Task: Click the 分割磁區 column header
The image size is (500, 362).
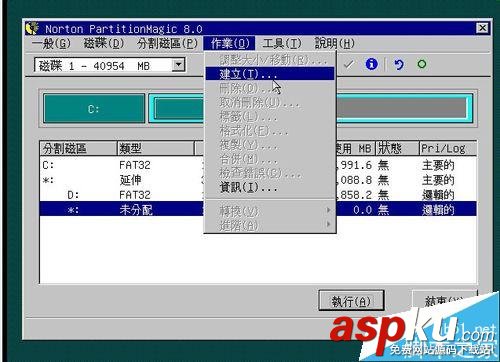Action: pyautogui.click(x=79, y=148)
